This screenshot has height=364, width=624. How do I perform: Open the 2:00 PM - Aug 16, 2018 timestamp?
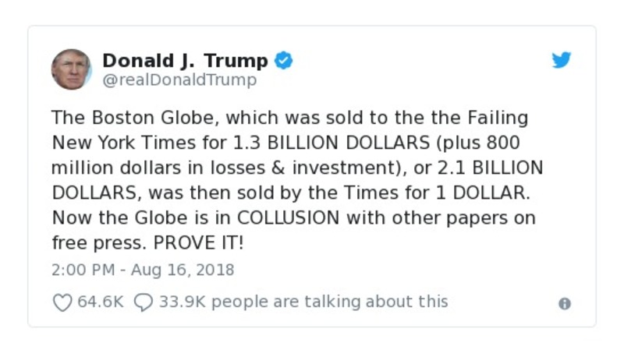pyautogui.click(x=143, y=270)
